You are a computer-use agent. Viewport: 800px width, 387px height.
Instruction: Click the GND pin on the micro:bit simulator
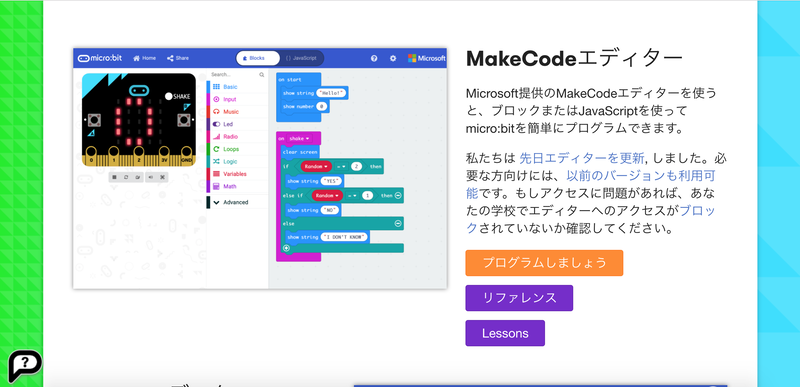click(x=187, y=155)
